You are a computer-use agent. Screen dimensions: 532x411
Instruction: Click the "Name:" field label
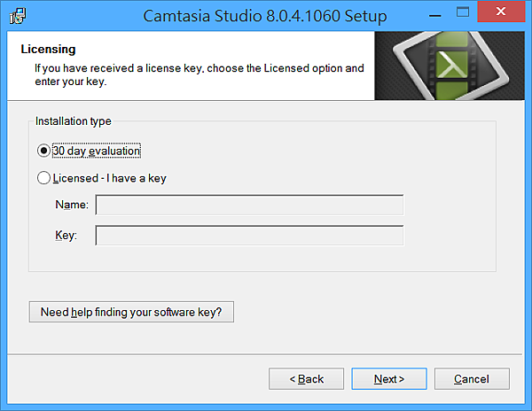72,205
